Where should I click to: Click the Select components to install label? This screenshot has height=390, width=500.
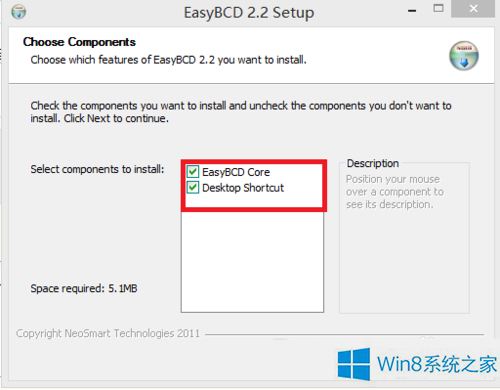point(97,169)
